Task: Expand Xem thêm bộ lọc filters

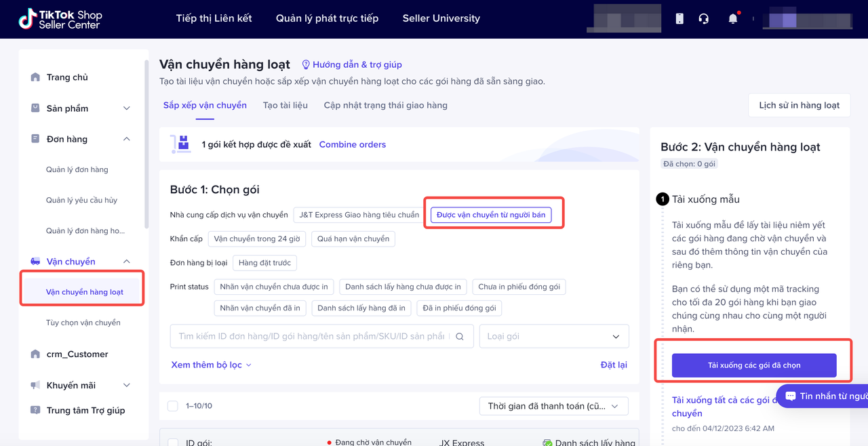Action: click(211, 365)
